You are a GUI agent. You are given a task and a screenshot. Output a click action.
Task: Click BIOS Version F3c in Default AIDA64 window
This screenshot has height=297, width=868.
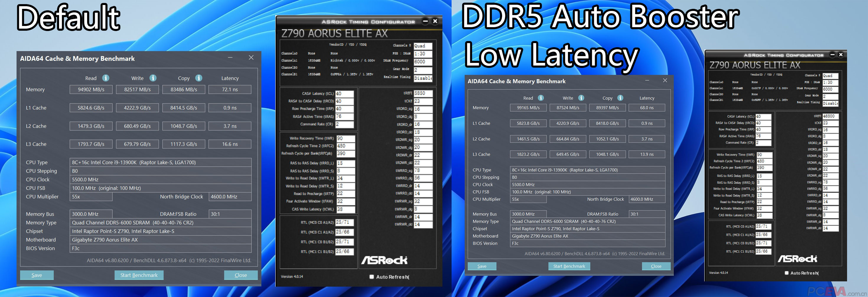(160, 248)
